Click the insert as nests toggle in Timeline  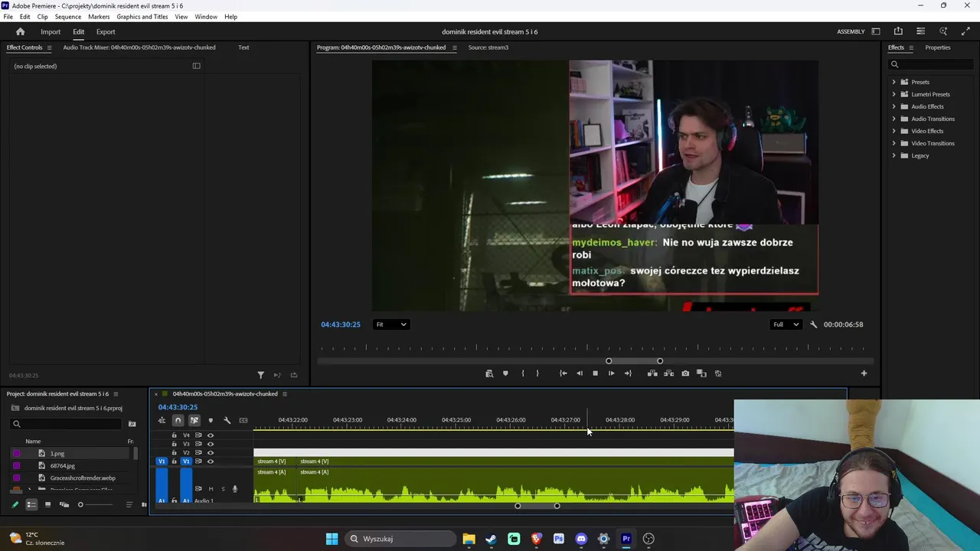[x=162, y=420]
